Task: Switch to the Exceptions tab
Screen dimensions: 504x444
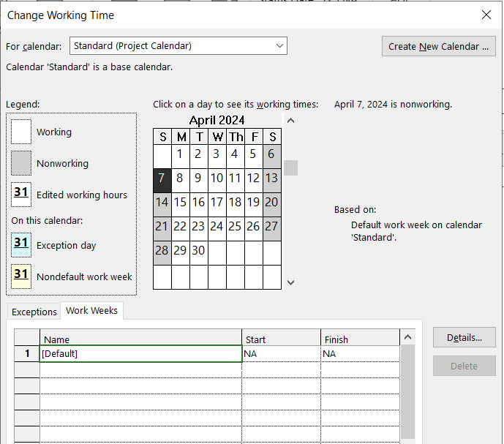Action: [34, 312]
